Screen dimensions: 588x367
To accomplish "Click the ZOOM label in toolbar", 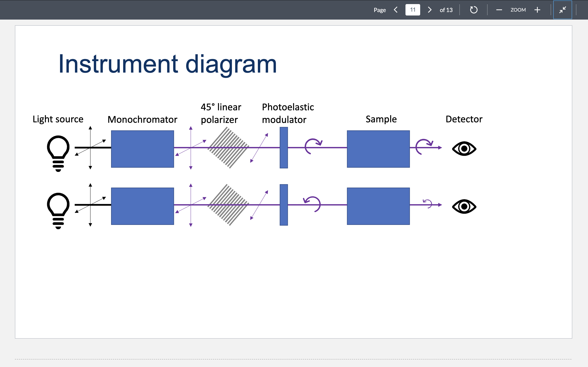I will tap(518, 10).
